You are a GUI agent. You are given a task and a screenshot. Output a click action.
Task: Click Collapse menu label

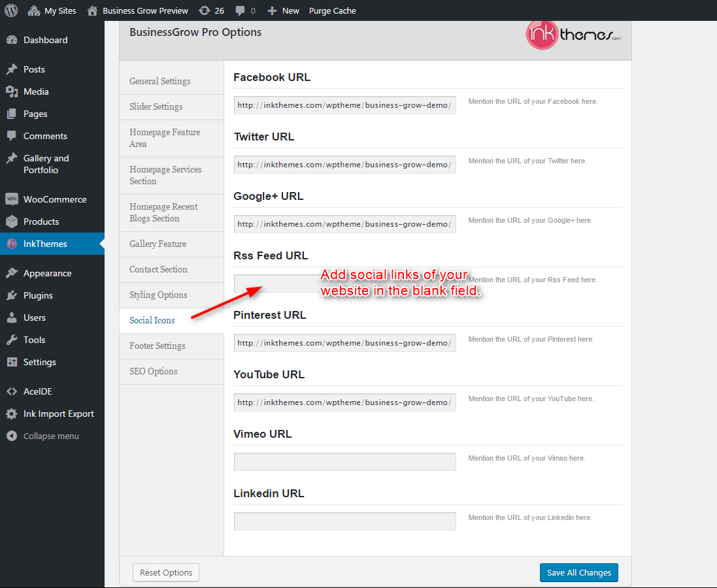(x=51, y=436)
